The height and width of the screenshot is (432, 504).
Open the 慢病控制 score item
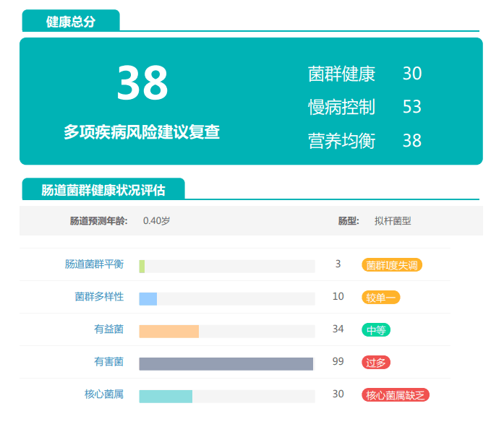(x=341, y=107)
